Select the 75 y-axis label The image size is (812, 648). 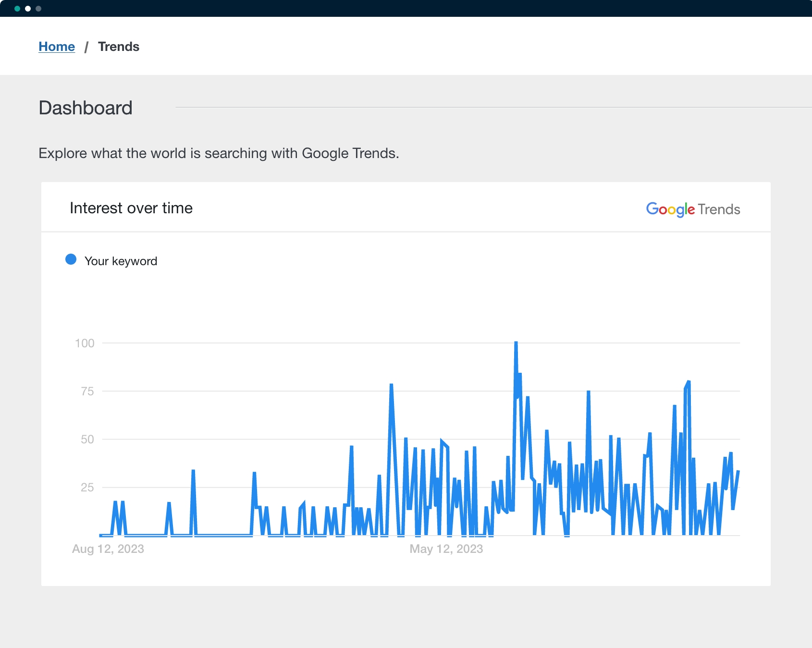tap(87, 391)
